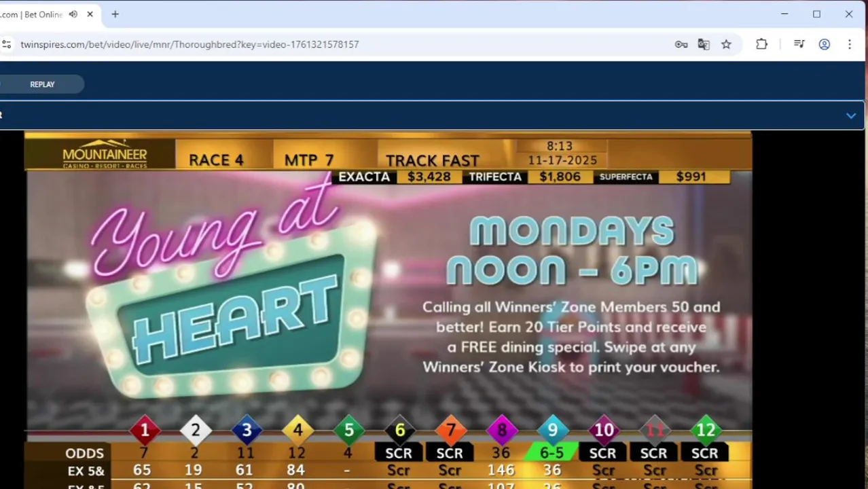Click horse number 11 gray diamond
The width and height of the screenshot is (868, 489).
coord(654,430)
